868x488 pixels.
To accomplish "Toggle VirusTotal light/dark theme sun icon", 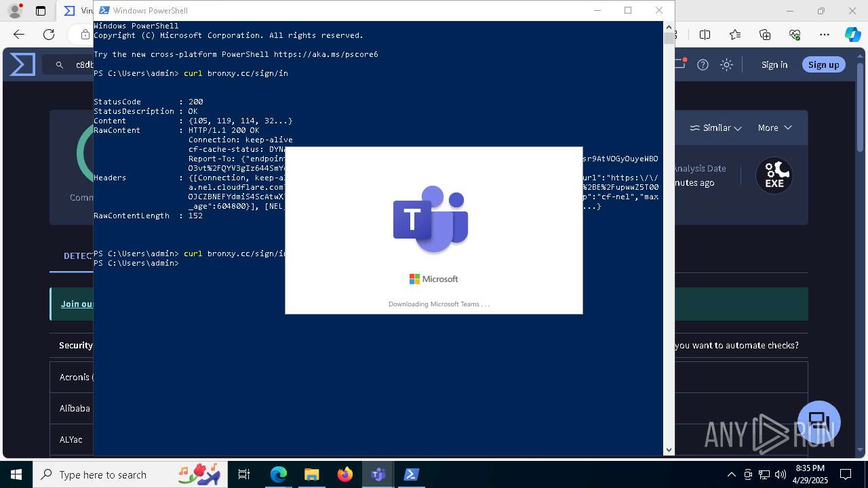I will click(x=727, y=64).
